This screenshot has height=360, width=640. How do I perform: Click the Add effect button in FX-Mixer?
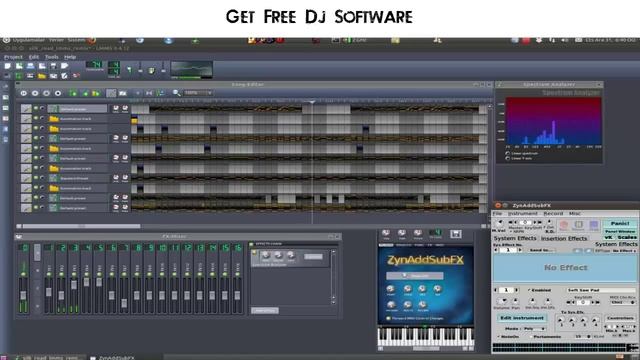point(265,311)
